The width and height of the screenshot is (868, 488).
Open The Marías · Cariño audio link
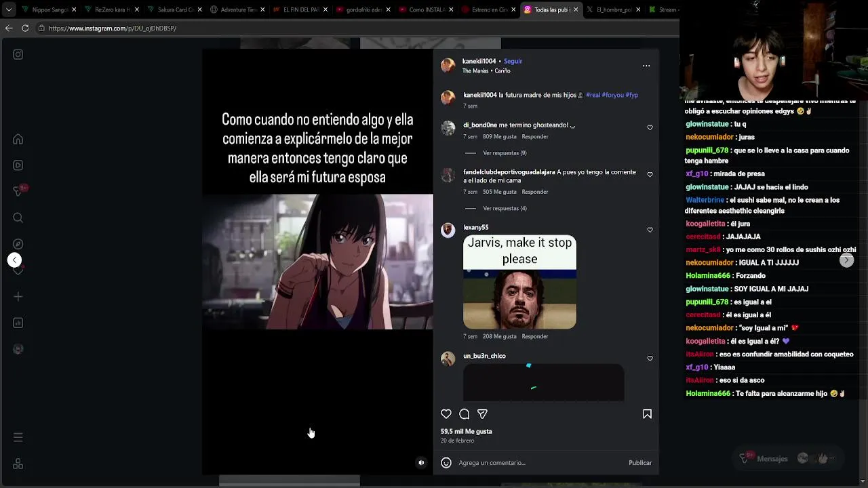coord(486,71)
